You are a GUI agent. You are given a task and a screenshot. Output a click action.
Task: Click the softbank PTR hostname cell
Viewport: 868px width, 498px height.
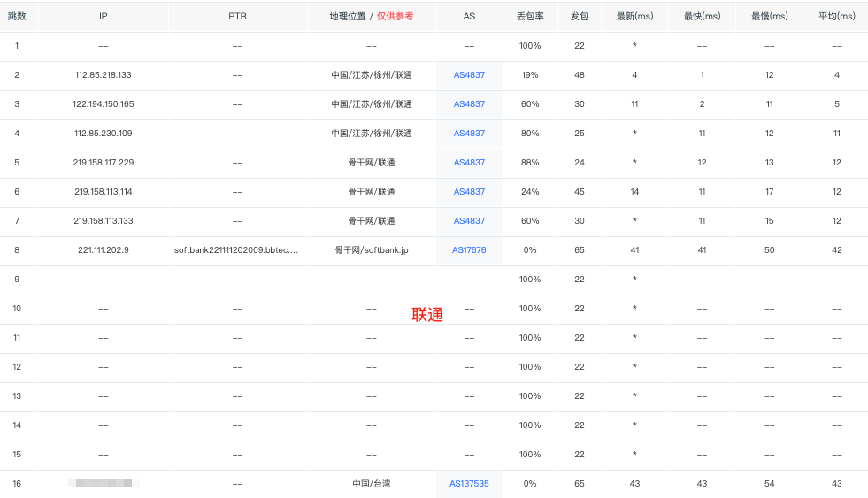(x=236, y=250)
